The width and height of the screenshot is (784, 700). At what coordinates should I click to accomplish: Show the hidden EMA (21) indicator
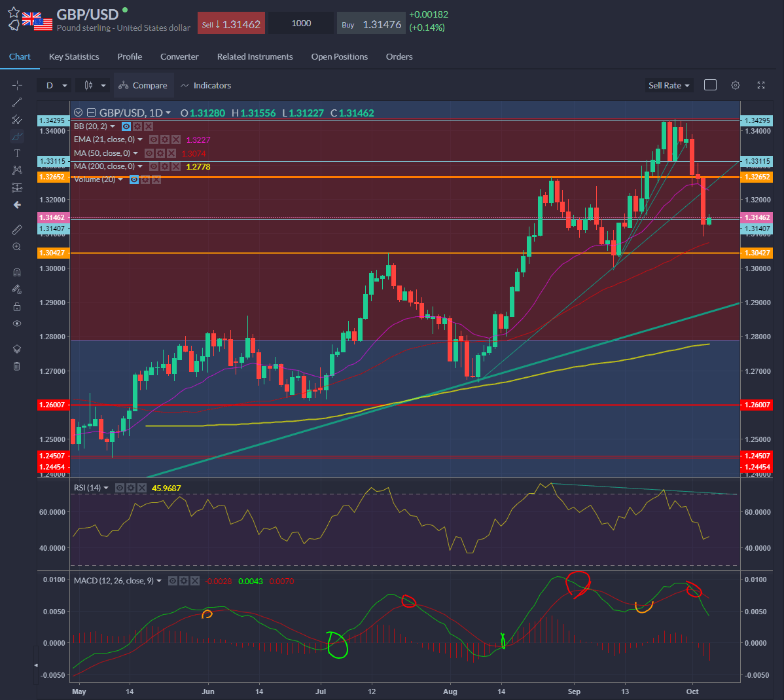[x=154, y=139]
